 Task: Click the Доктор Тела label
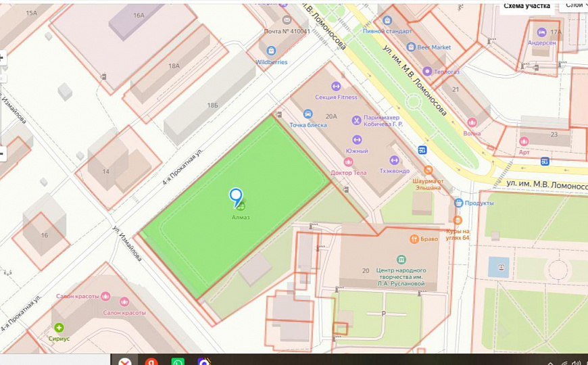[348, 172]
